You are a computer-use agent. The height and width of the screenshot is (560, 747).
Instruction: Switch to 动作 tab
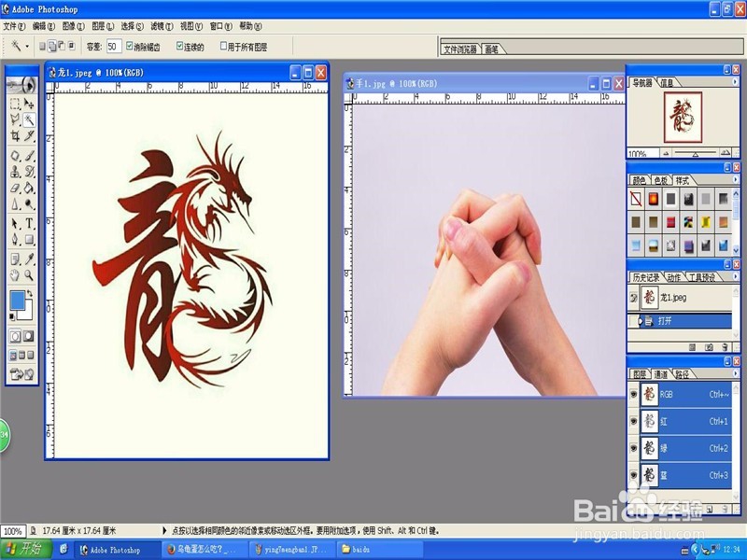pyautogui.click(x=673, y=277)
